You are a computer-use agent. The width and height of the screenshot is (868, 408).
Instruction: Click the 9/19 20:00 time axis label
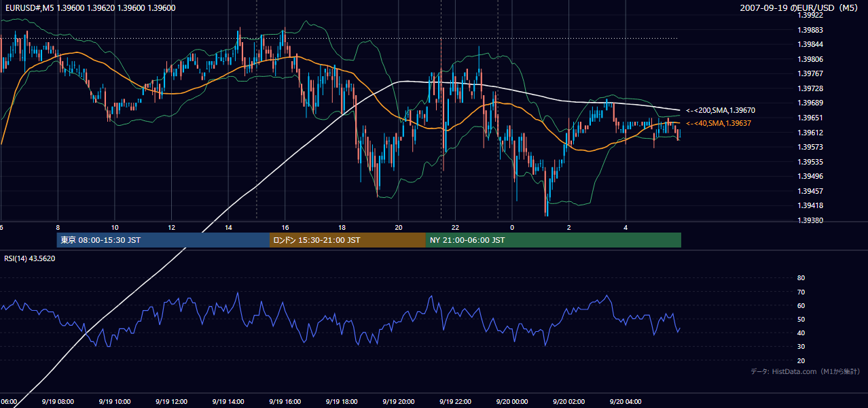click(397, 402)
